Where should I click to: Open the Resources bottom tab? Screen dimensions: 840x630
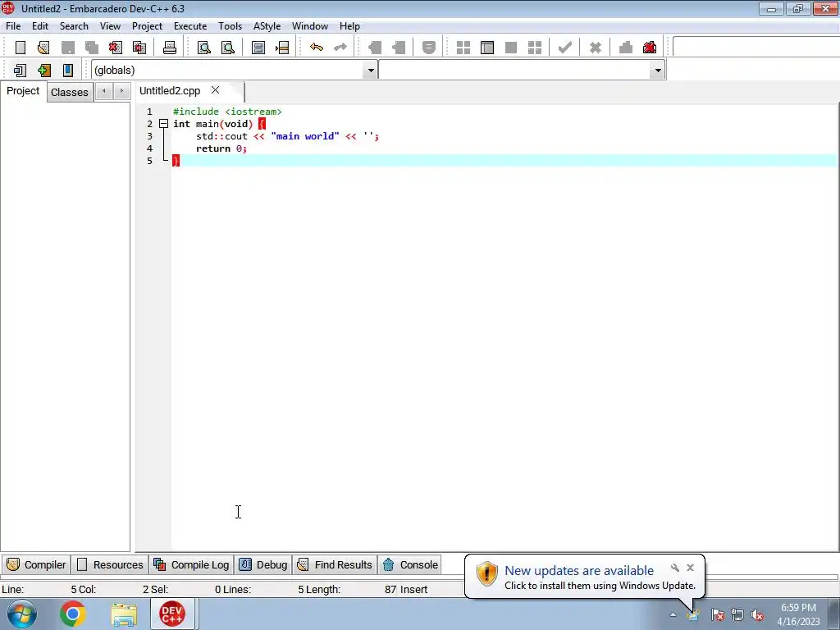click(x=111, y=564)
